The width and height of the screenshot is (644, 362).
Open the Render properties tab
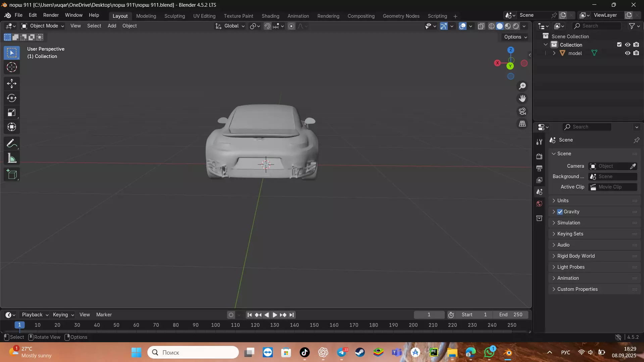(539, 157)
